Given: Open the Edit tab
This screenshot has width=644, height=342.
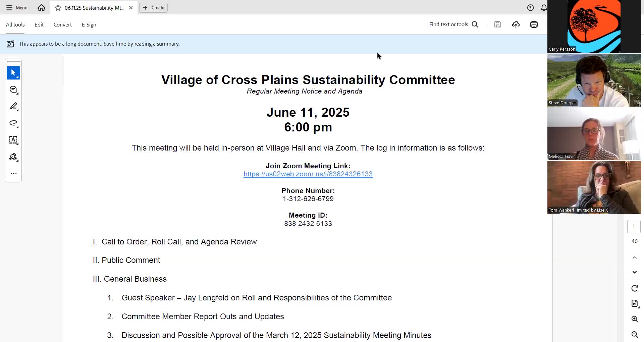Looking at the screenshot, I should (x=39, y=24).
